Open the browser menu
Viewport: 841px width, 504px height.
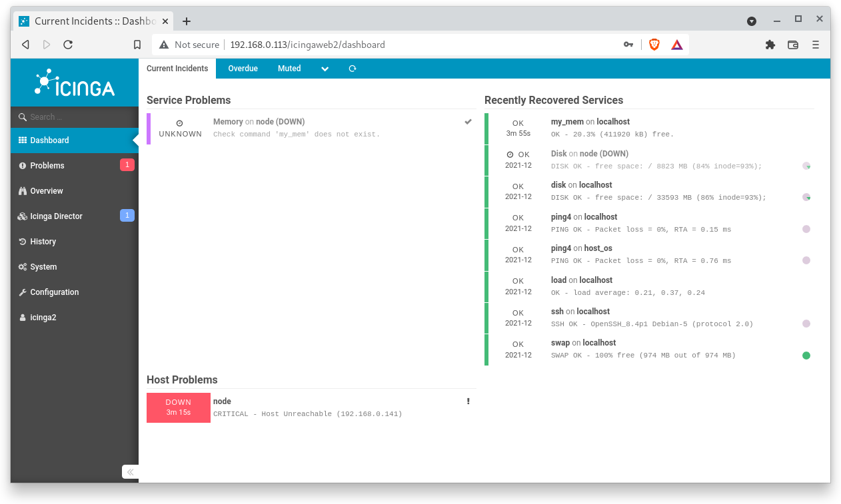(816, 45)
